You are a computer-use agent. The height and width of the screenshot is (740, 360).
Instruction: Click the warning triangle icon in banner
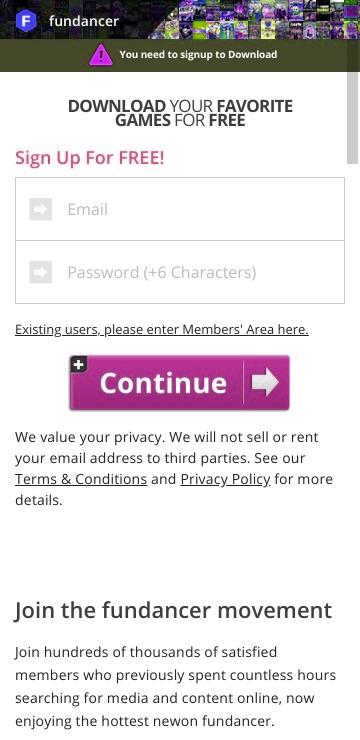[x=100, y=55]
